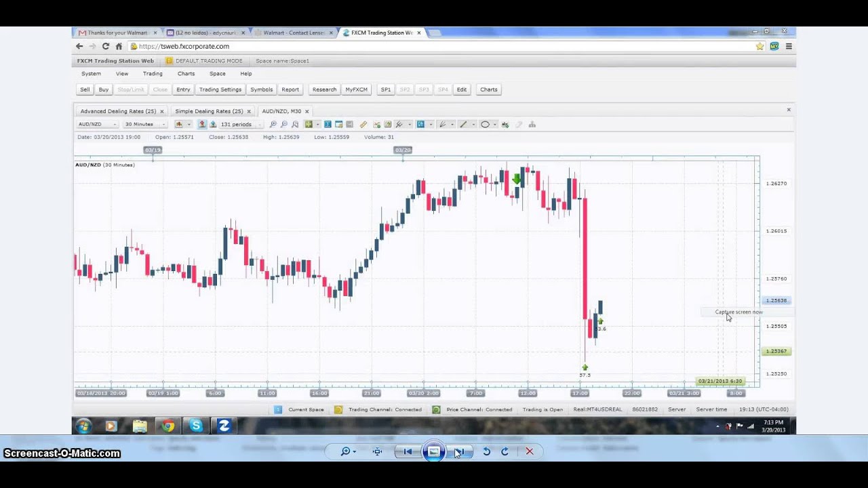Screen dimensions: 868x488
Task: Click the Trading Channel status icon
Action: pyautogui.click(x=338, y=409)
